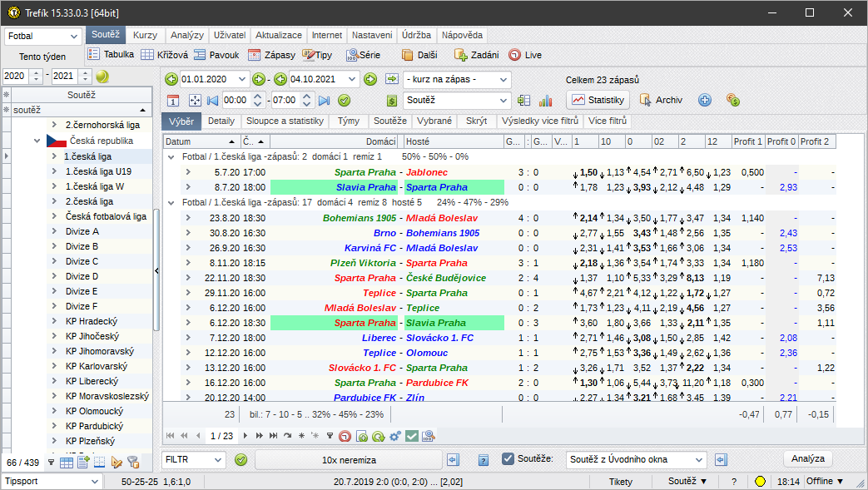The image size is (868, 490).
Task: Click the magnifier search icon in navigator
Action: [428, 436]
